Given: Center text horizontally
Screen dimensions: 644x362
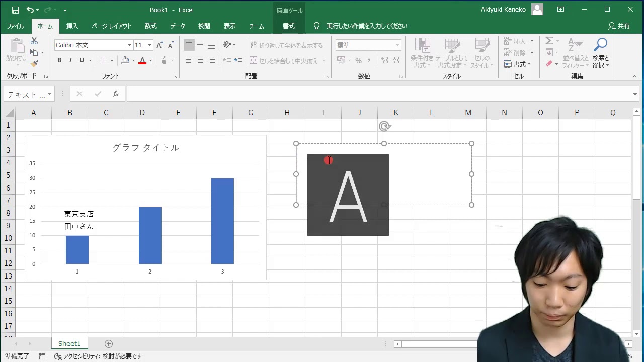Looking at the screenshot, I should click(x=200, y=60).
